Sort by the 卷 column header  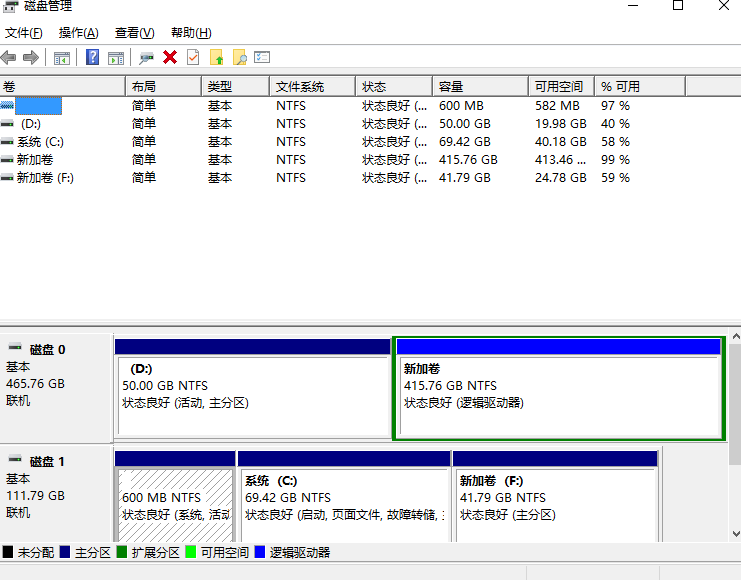pos(62,87)
